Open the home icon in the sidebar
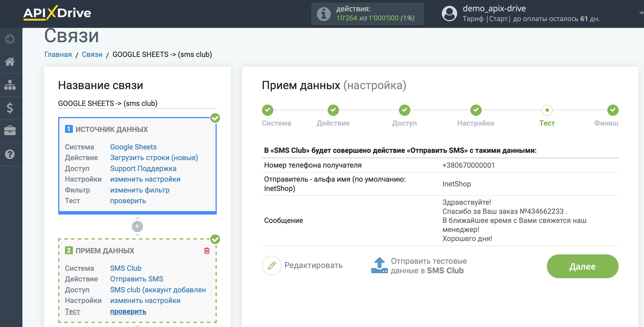The image size is (644, 327). tap(10, 62)
